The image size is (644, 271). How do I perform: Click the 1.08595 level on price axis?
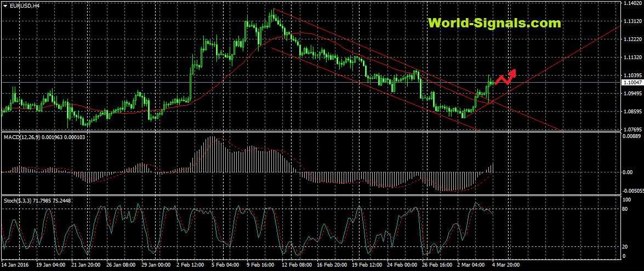pos(632,111)
